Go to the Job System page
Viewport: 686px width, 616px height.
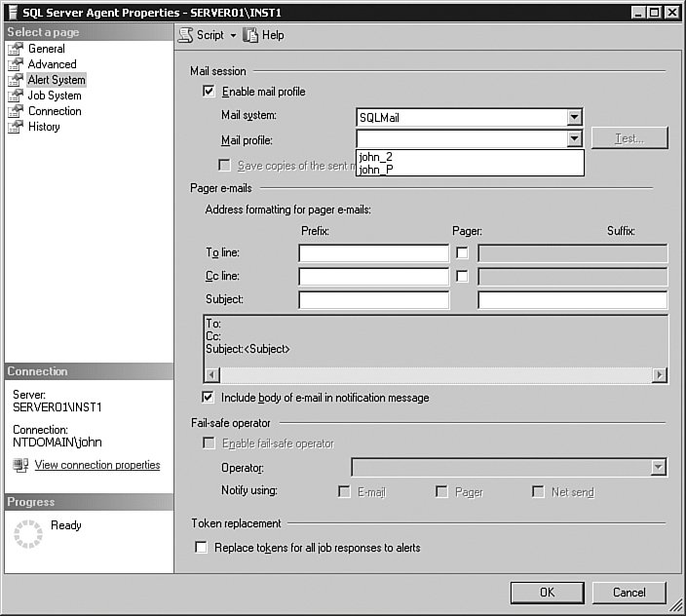pos(55,96)
